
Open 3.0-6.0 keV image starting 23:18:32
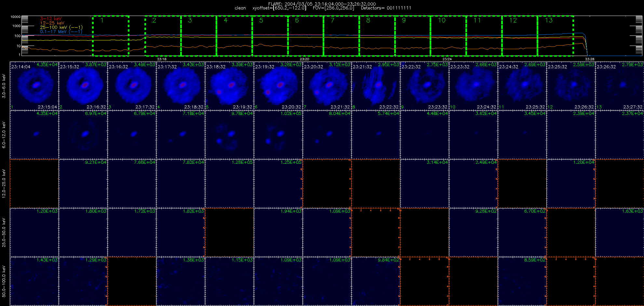tap(230, 86)
